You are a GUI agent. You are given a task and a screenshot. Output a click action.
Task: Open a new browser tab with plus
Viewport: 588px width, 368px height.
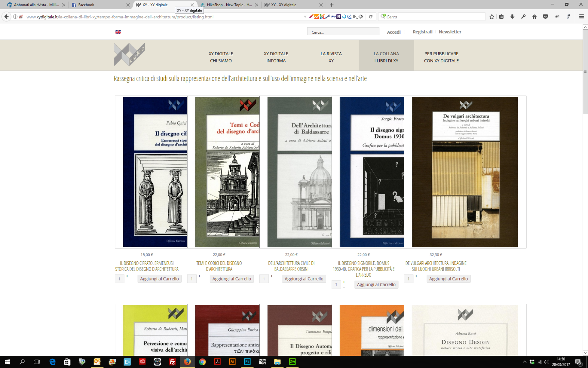[x=331, y=5]
